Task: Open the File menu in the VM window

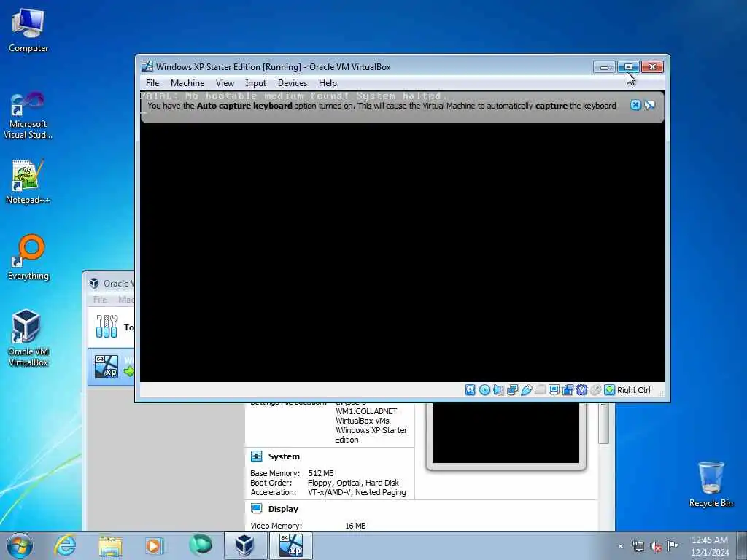Action: (x=152, y=83)
